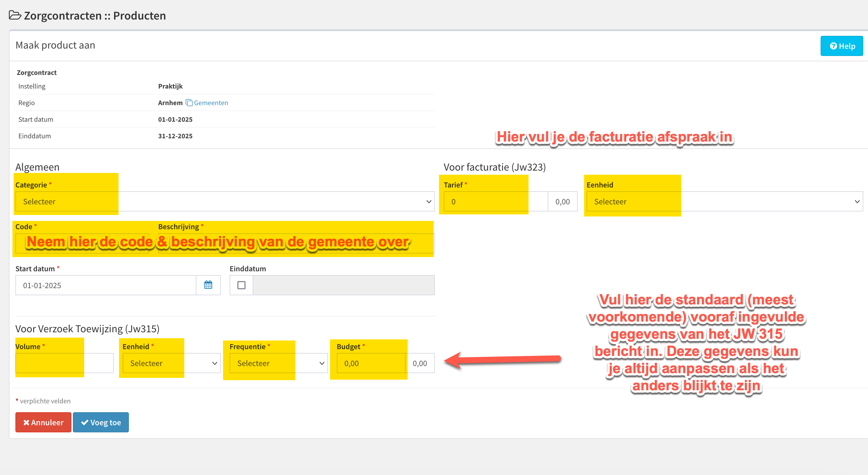Click the Arnhem regio value
The image size is (868, 475).
[171, 103]
